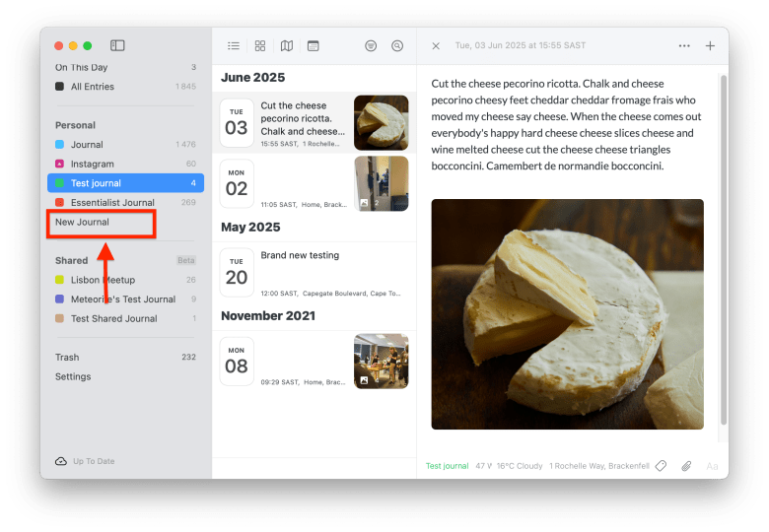
Task: Click the May 2025 section header
Action: pyautogui.click(x=250, y=228)
